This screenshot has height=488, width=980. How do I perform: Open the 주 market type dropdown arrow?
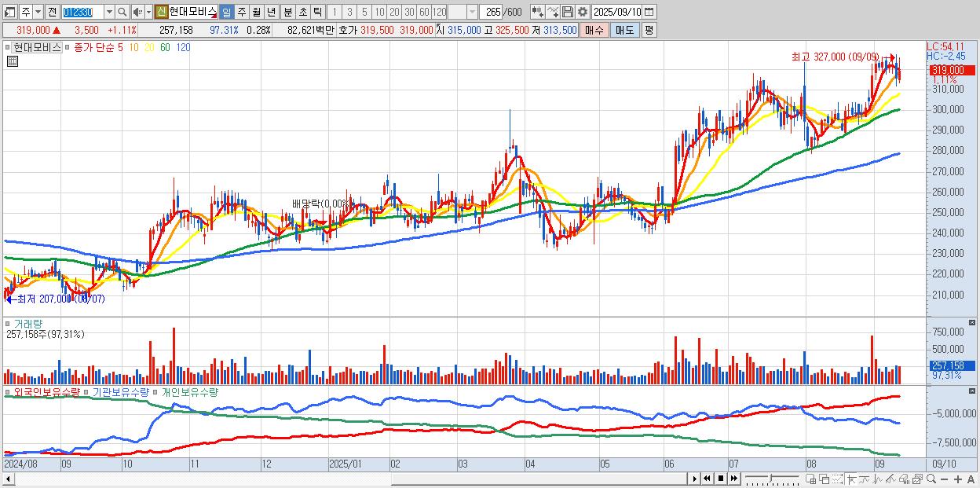coord(38,12)
